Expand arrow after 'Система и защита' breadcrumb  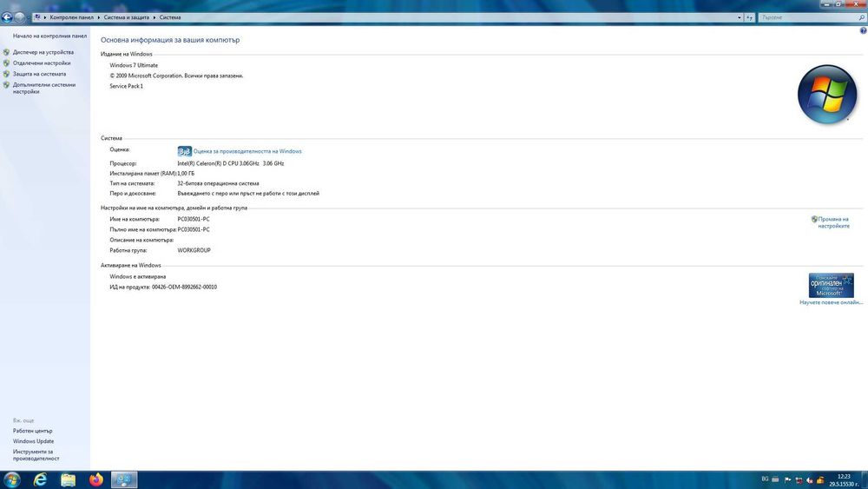tap(155, 17)
